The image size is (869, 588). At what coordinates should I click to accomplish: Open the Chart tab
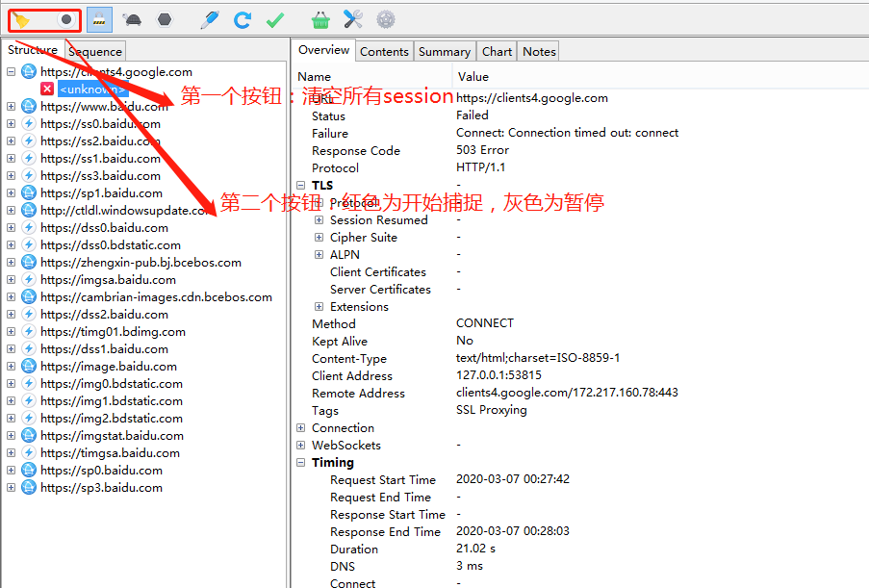click(x=497, y=51)
